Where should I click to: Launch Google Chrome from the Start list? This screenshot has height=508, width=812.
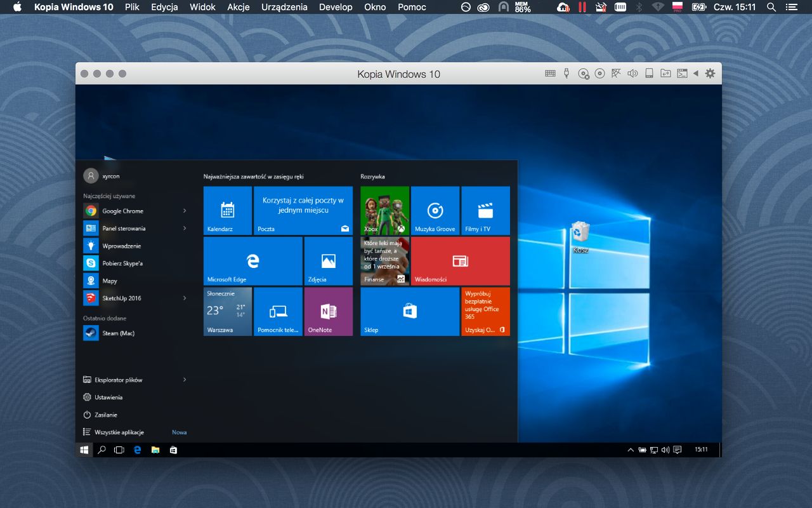[x=135, y=211]
